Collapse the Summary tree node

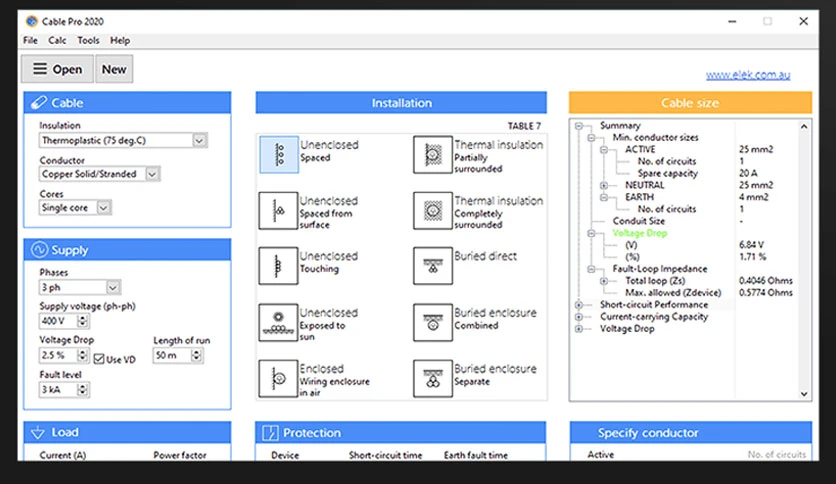click(x=578, y=126)
